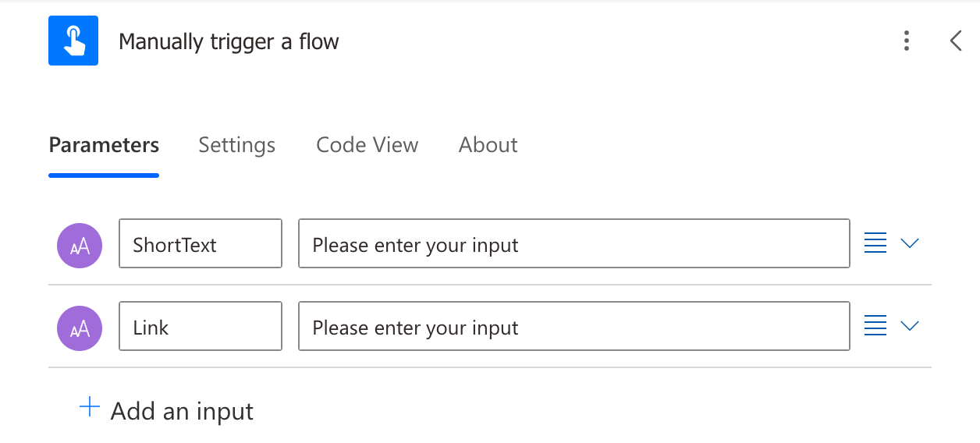Focus the ShortText description input field
Image resolution: width=980 pixels, height=443 pixels.
click(573, 244)
